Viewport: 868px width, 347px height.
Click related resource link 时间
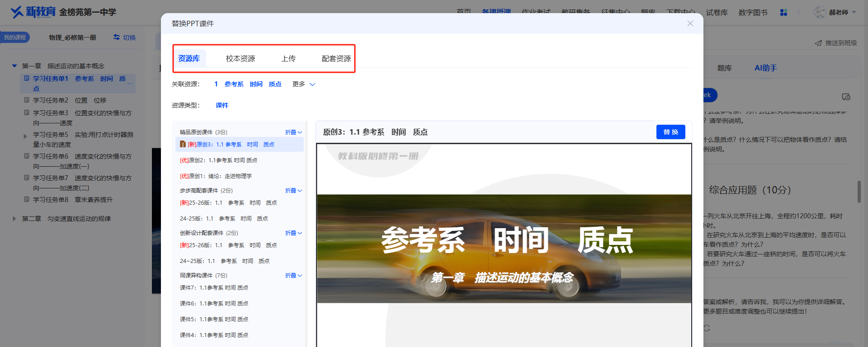[256, 84]
